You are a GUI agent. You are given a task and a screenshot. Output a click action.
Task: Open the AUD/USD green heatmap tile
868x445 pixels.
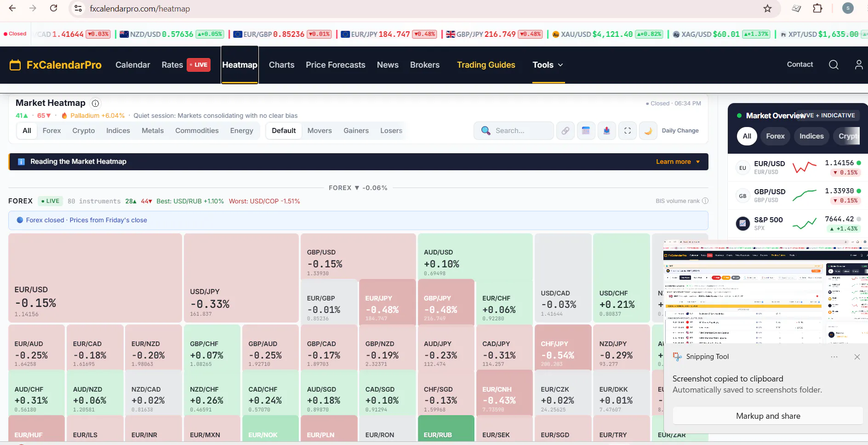[x=475, y=256]
